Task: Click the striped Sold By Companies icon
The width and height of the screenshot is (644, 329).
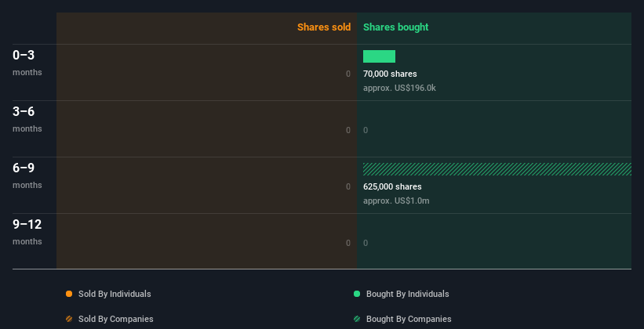Action: pyautogui.click(x=69, y=319)
